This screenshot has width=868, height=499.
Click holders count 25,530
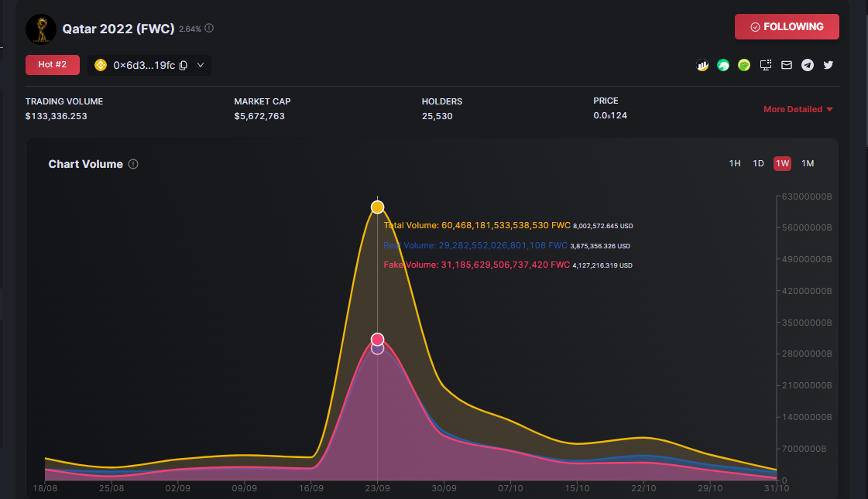click(437, 116)
